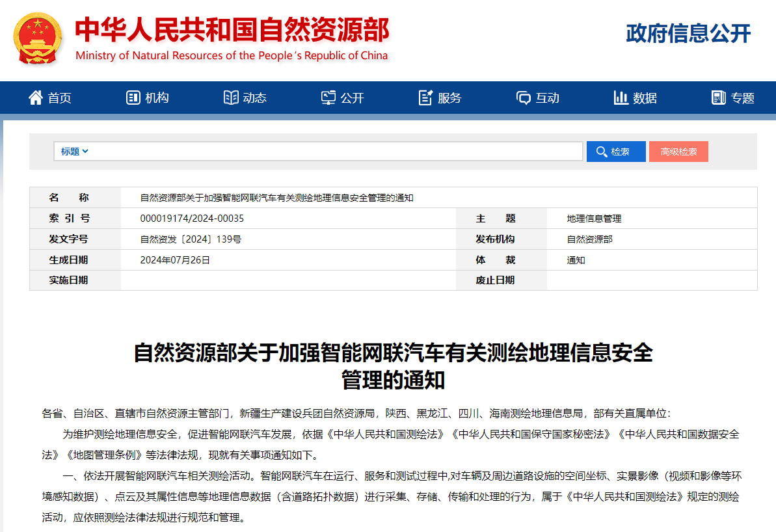Click the document name in 名称 row

tap(277, 198)
